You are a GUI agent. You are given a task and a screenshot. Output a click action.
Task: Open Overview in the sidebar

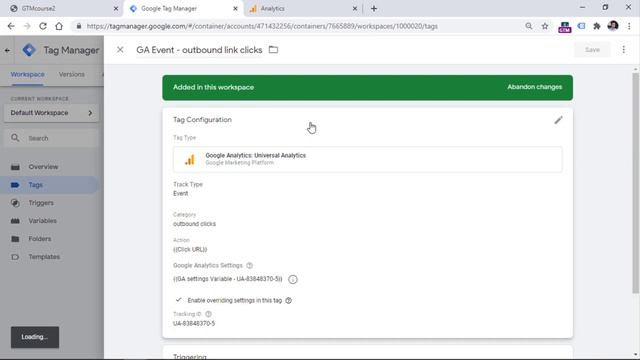point(43,167)
